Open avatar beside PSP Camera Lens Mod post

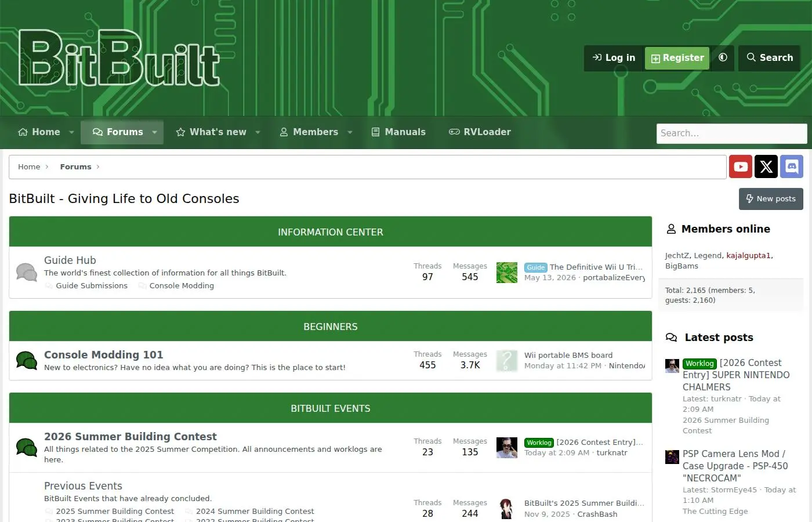point(672,457)
